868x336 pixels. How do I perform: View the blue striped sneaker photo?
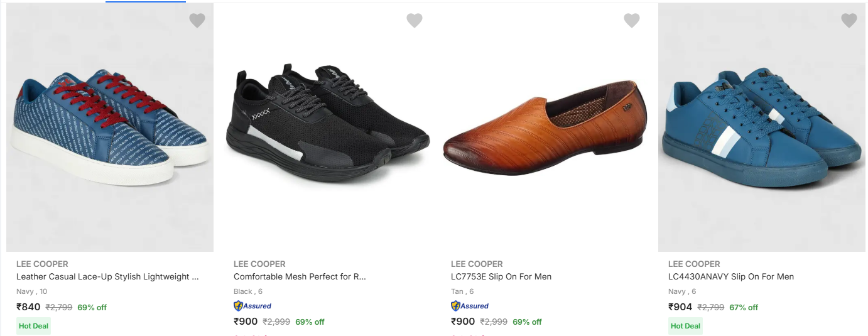[762, 127]
